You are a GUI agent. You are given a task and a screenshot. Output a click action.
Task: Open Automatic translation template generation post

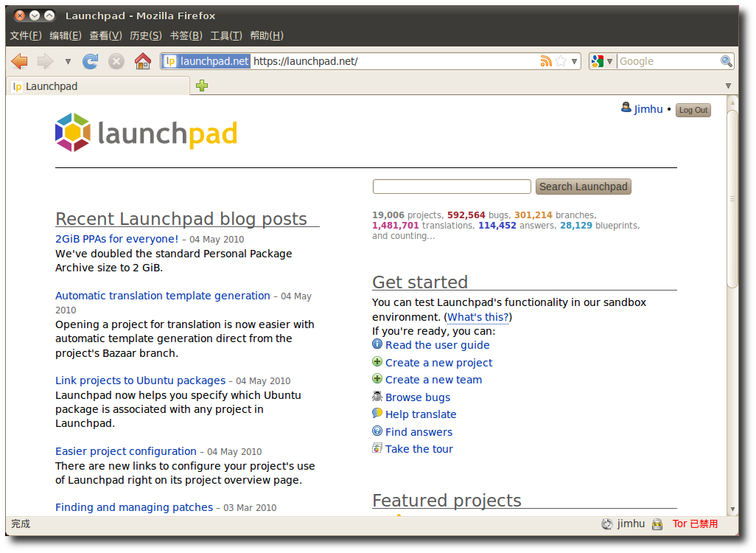(x=163, y=296)
